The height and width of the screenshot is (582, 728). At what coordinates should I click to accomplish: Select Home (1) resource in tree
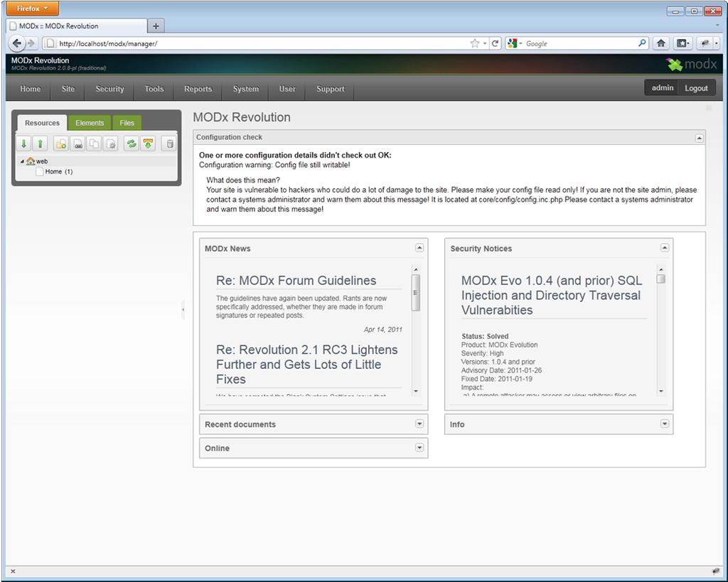[x=58, y=171]
